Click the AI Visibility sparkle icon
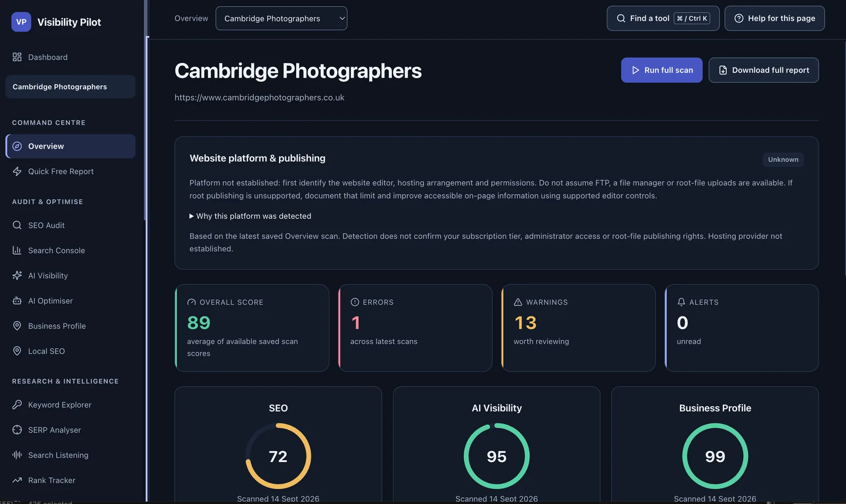This screenshot has width=846, height=504. point(17,276)
